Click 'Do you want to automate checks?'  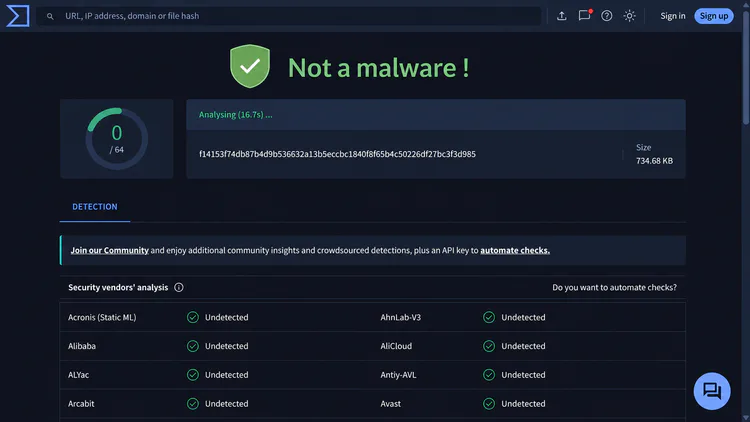pyautogui.click(x=614, y=287)
